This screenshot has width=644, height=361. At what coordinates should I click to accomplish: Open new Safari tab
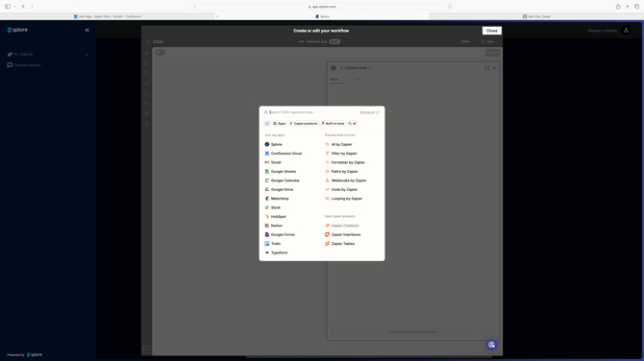coord(627,7)
